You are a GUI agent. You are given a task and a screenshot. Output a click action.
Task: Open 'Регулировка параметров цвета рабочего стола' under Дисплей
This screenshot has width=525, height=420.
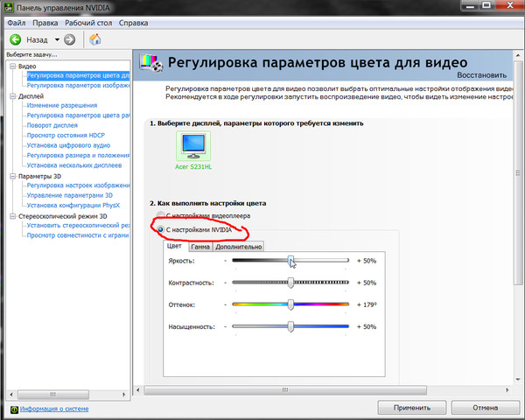click(78, 115)
